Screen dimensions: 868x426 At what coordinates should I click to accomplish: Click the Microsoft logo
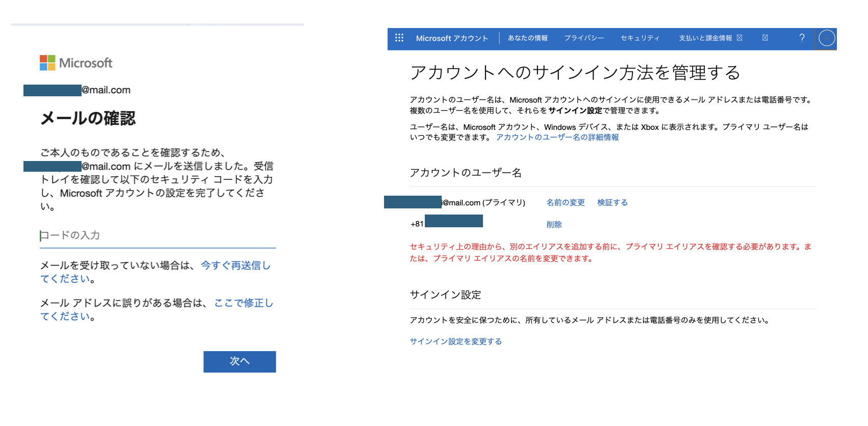coord(76,63)
